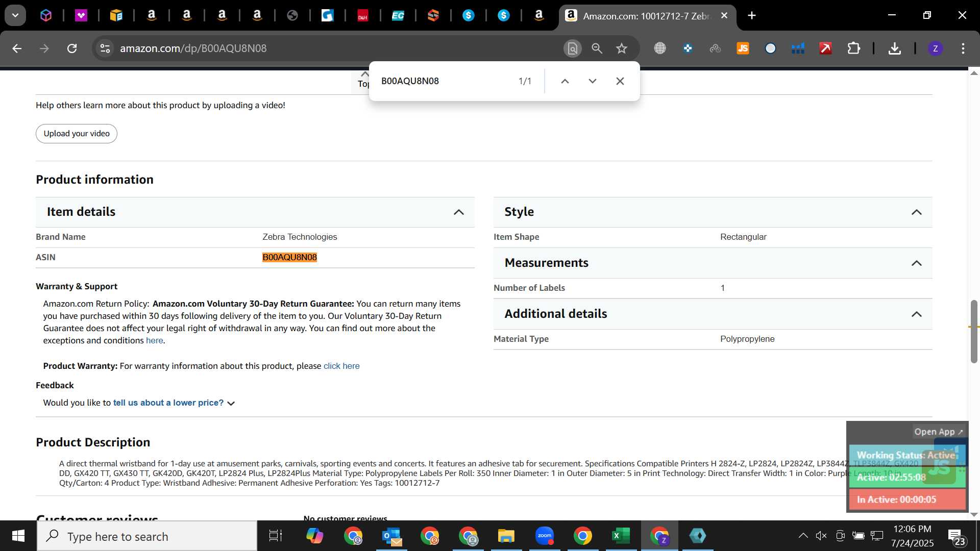Collapse the Additional details section
The image size is (980, 551).
click(x=917, y=314)
